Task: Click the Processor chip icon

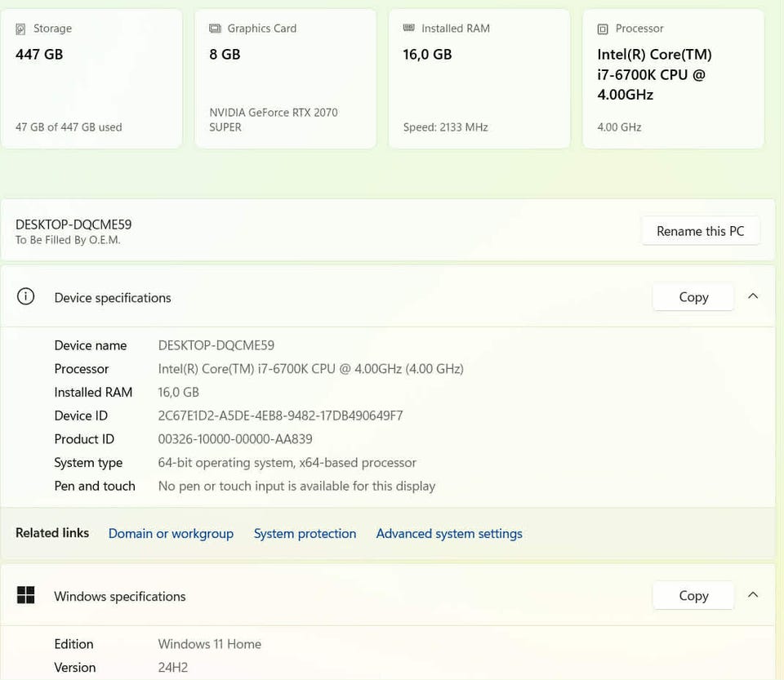Action: [x=603, y=29]
